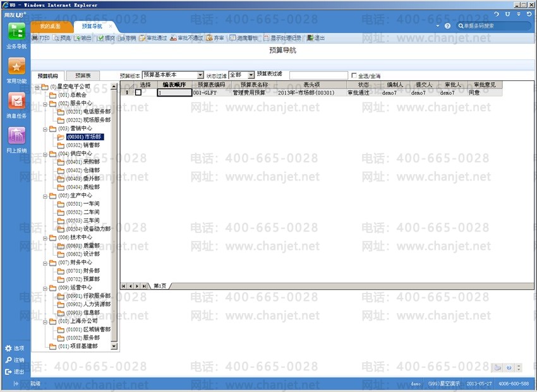Collapse the (003) 营销中心 node
Screen dimensions: 537x392
click(x=45, y=129)
